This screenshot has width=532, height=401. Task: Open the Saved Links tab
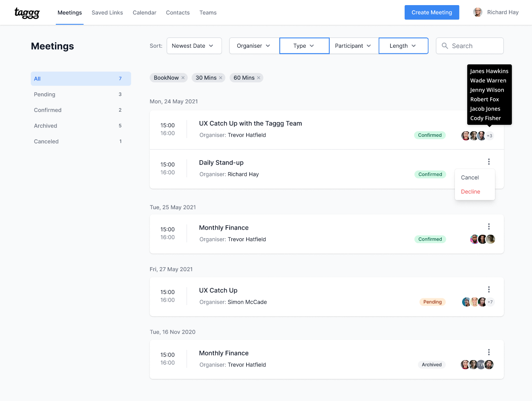click(107, 13)
